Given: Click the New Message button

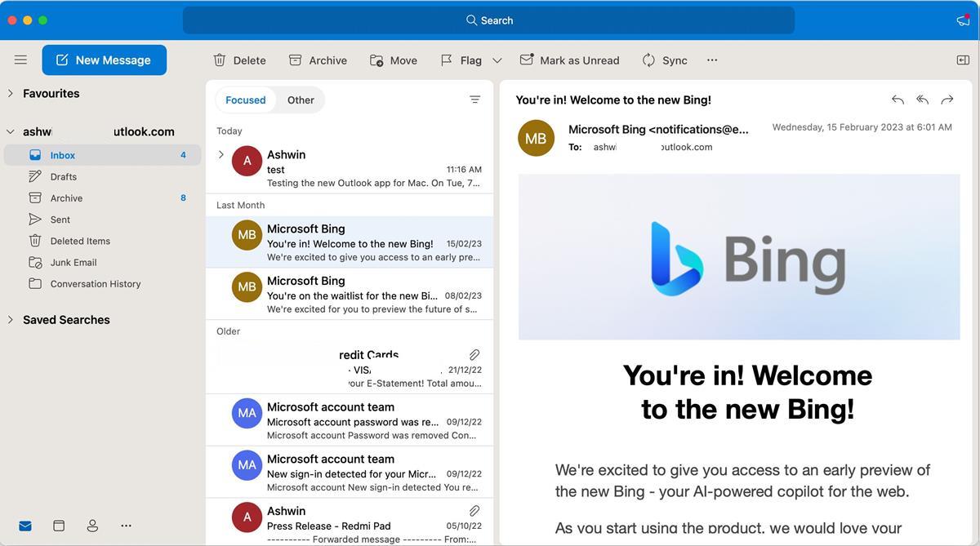Looking at the screenshot, I should pyautogui.click(x=104, y=59).
